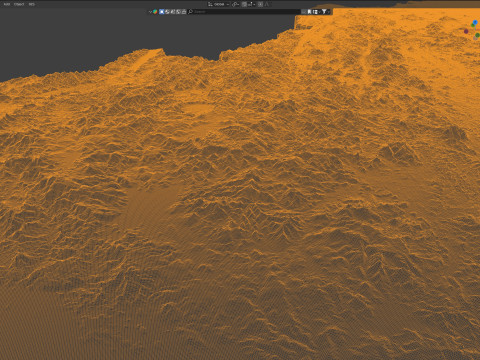
Task: Click into the search field
Action: click(x=245, y=12)
